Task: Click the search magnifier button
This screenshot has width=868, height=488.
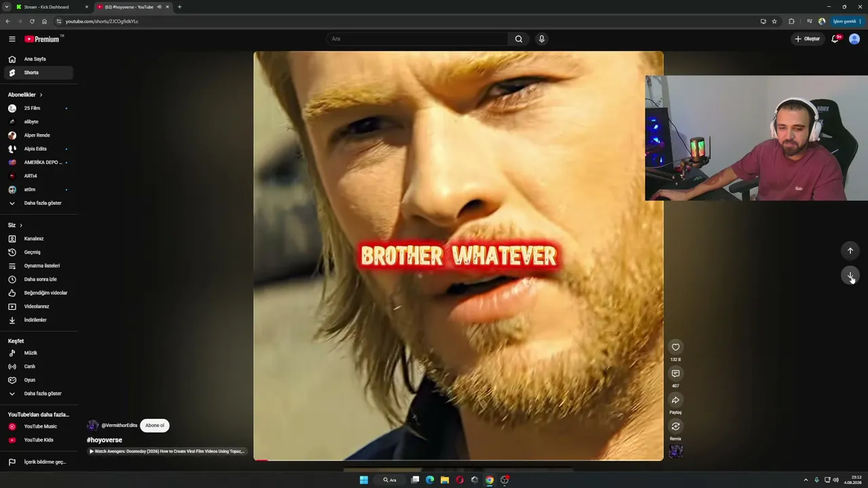Action: (x=519, y=39)
